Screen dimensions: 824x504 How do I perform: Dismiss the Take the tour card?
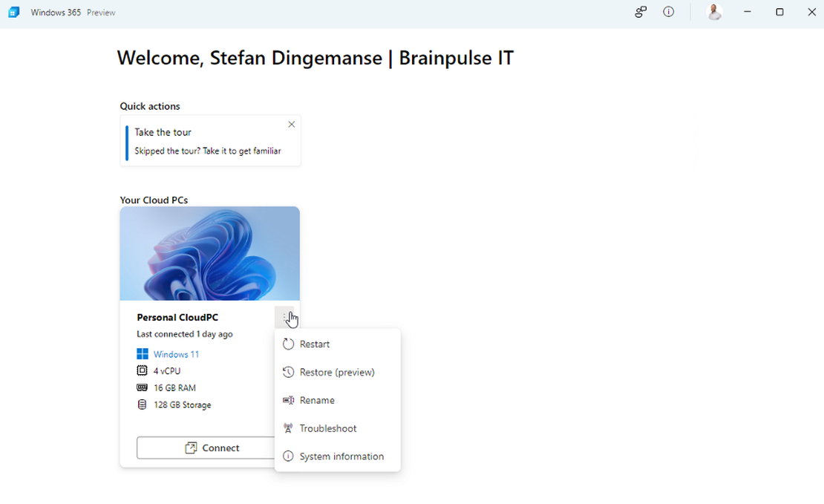(x=291, y=125)
